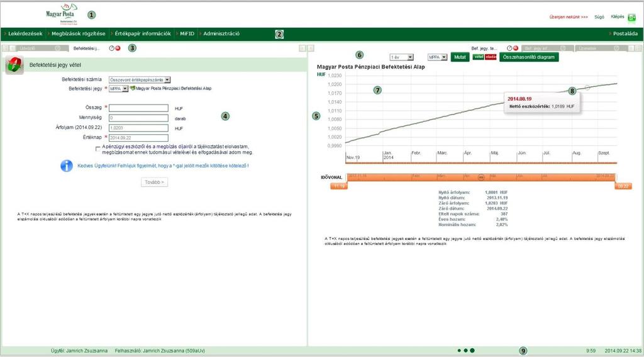Image resolution: width=644 pixels, height=357 pixels.
Task: Click the blue information icon
Action: (67, 166)
